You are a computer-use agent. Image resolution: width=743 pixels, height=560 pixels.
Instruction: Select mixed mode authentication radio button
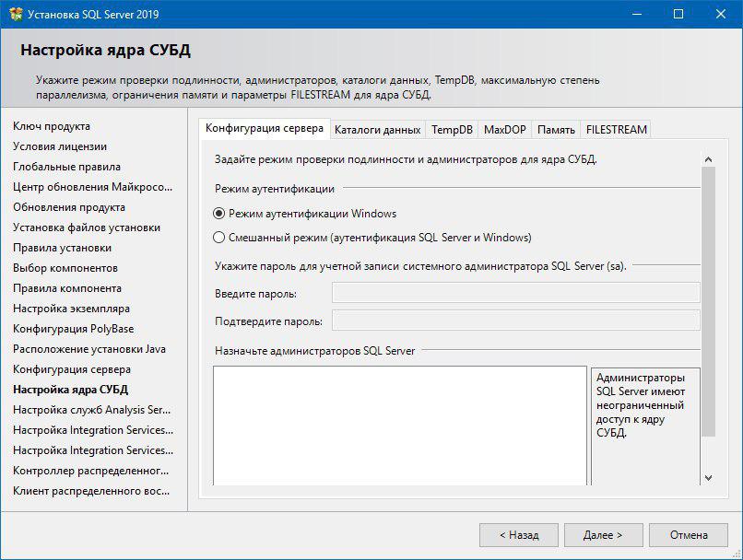(x=219, y=238)
